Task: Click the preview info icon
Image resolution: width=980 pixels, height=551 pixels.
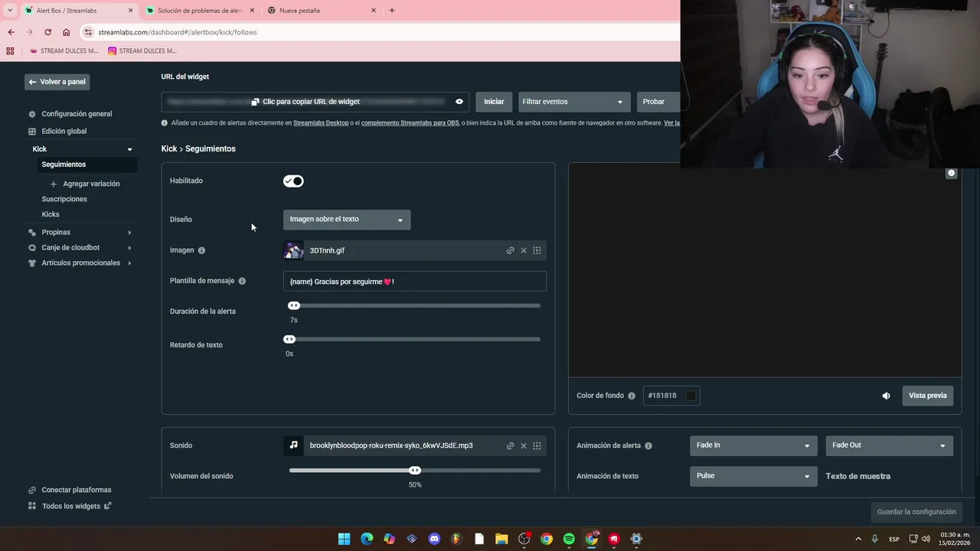Action: pyautogui.click(x=951, y=174)
